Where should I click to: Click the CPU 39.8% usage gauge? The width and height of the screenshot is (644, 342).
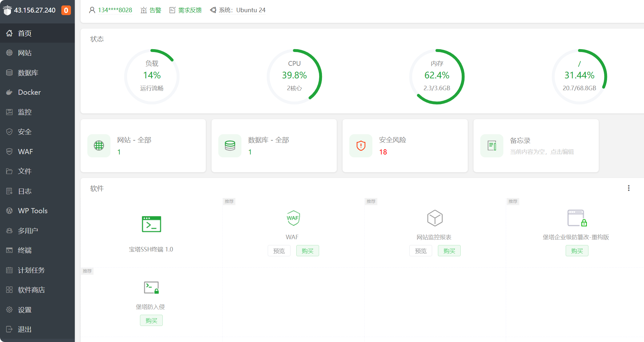(294, 76)
